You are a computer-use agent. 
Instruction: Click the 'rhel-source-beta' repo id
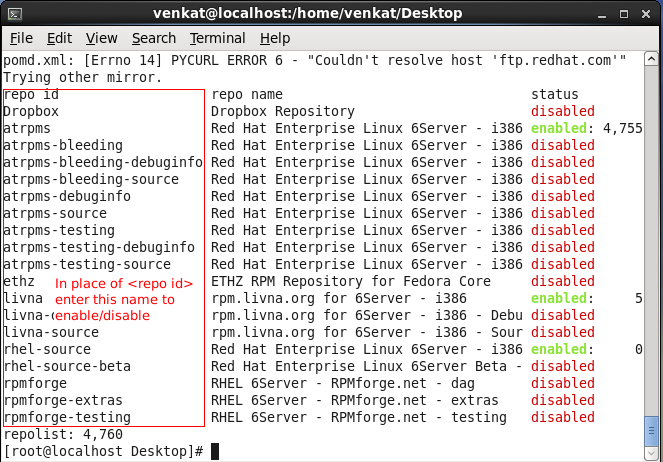[x=67, y=366]
